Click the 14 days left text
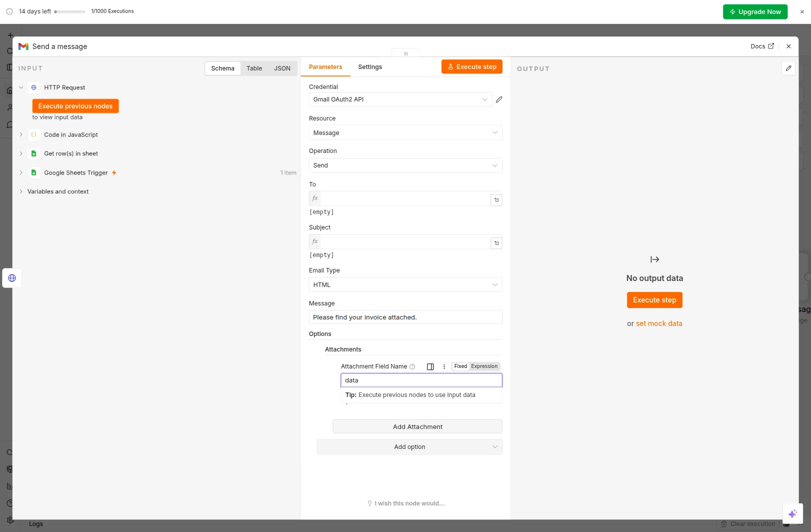Image resolution: width=811 pixels, height=532 pixels. [35, 11]
